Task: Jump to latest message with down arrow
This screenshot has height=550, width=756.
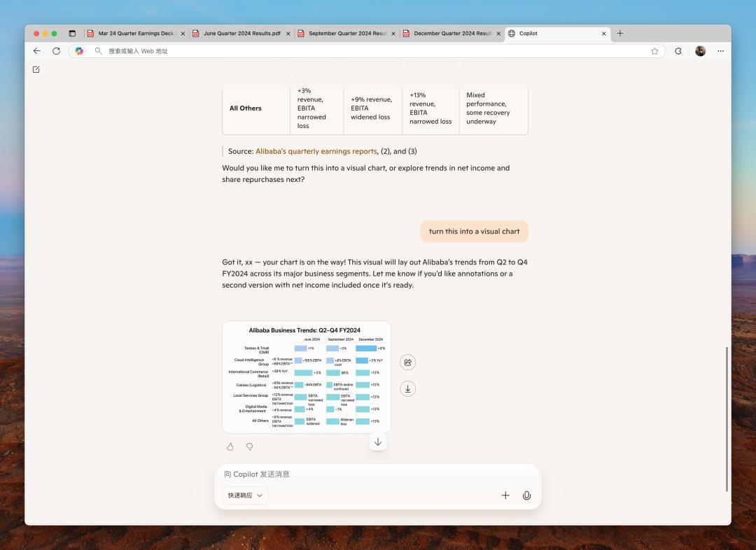Action: [378, 442]
